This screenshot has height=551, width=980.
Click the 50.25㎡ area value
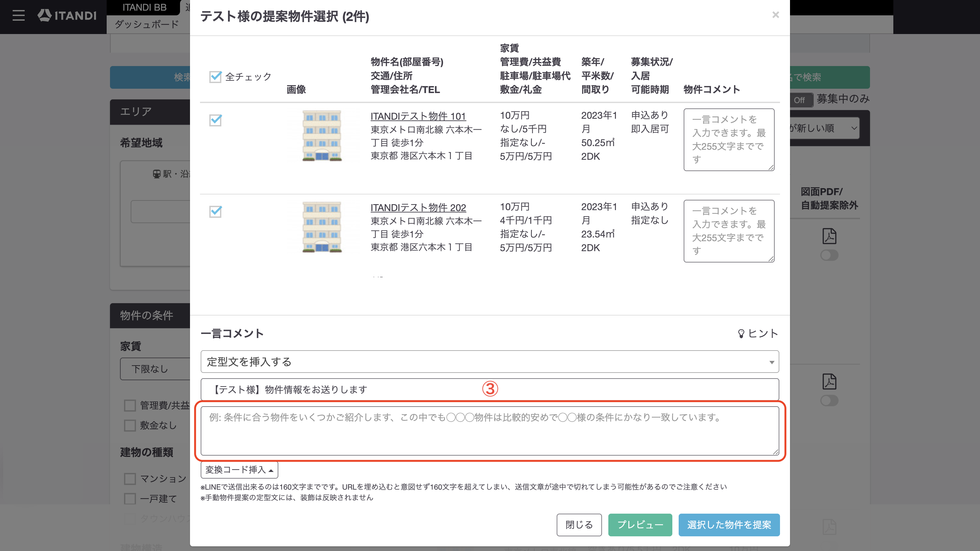(598, 143)
